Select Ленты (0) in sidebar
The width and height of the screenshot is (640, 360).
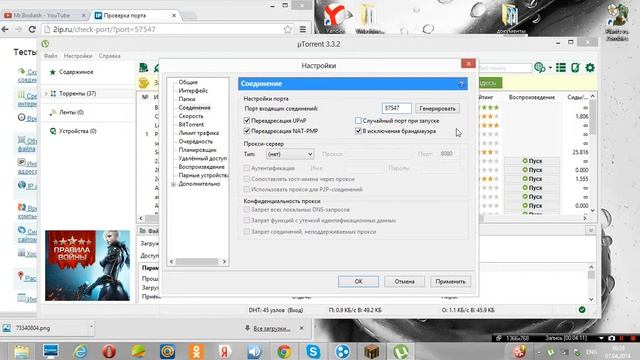[71, 112]
